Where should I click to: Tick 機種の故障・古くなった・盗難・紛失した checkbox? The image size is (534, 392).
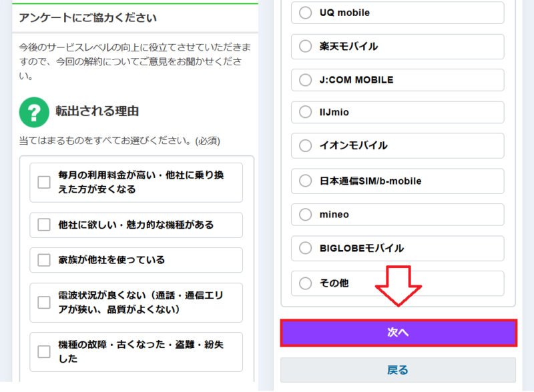(44, 351)
